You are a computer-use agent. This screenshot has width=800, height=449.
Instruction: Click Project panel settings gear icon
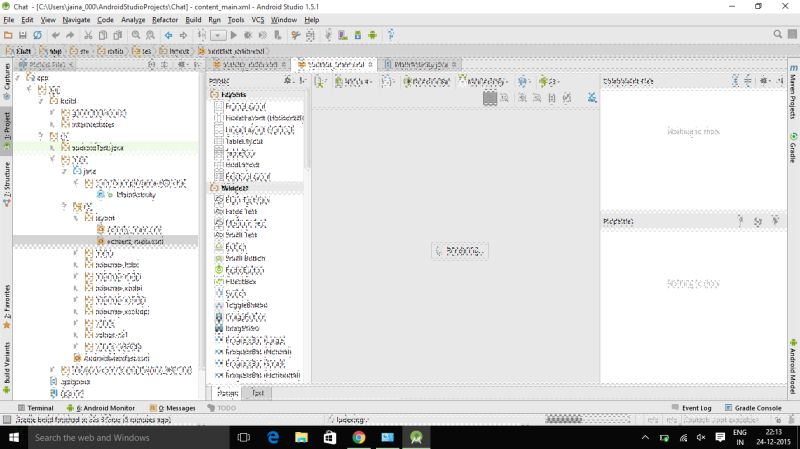(182, 65)
